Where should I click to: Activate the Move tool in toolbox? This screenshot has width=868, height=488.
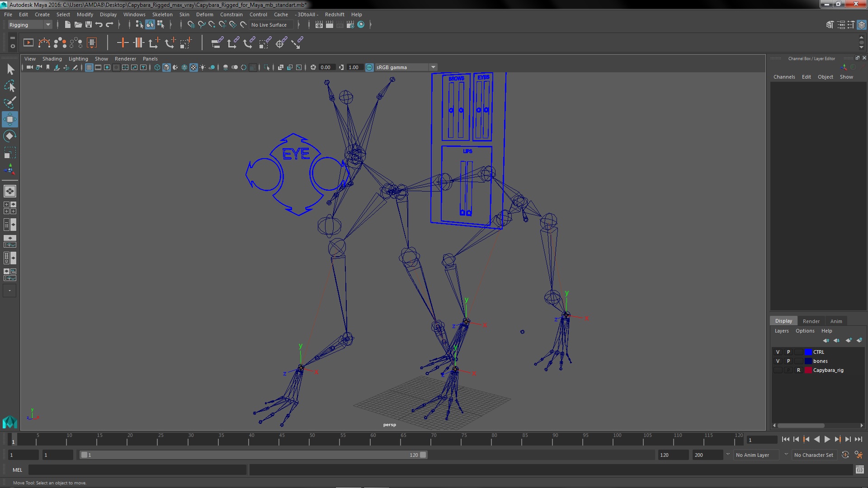10,119
